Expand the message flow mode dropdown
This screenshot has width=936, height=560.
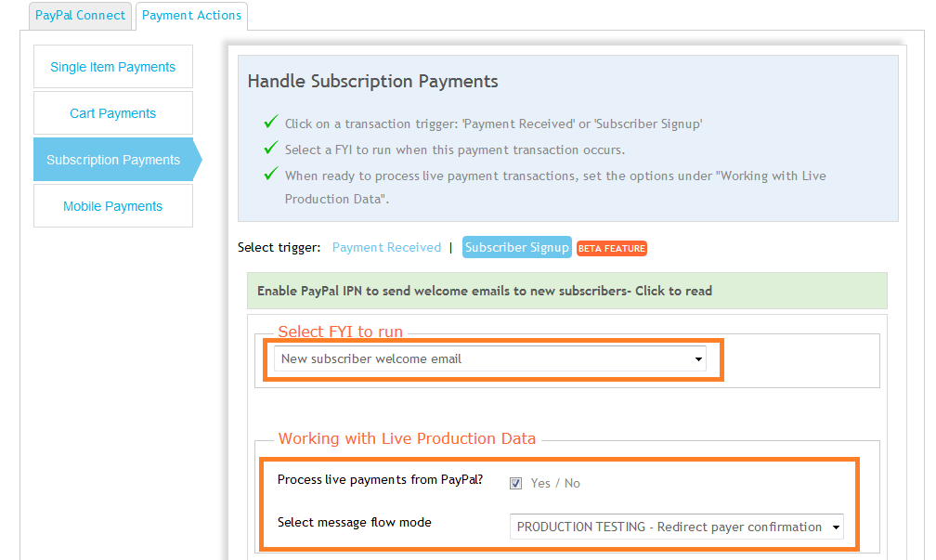point(676,527)
